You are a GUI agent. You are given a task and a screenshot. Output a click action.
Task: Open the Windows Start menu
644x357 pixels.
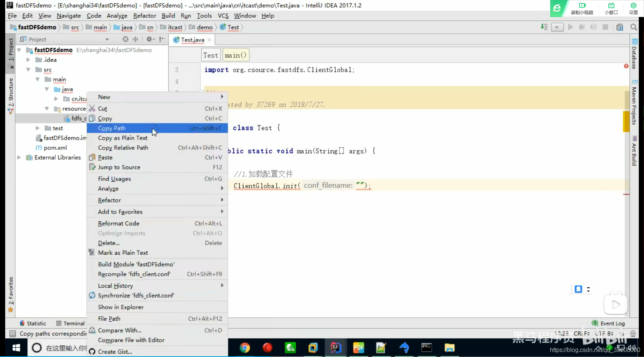[x=16, y=348]
